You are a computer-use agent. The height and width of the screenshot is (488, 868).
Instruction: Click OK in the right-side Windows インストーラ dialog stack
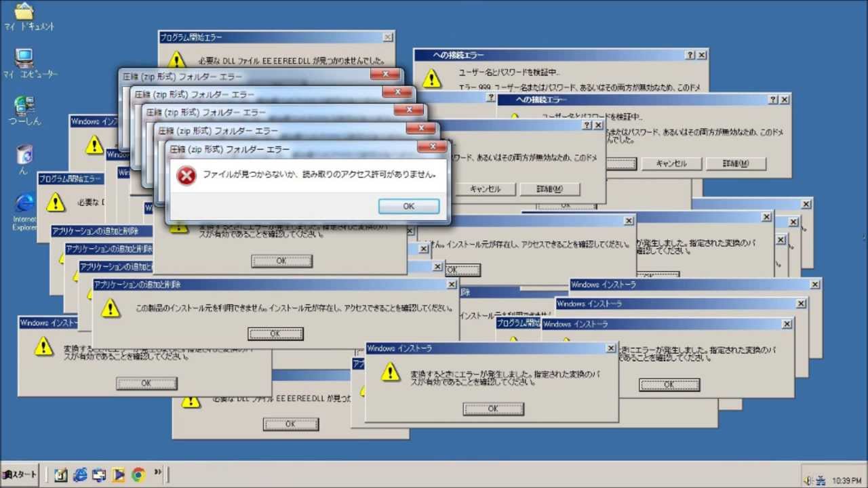point(669,384)
